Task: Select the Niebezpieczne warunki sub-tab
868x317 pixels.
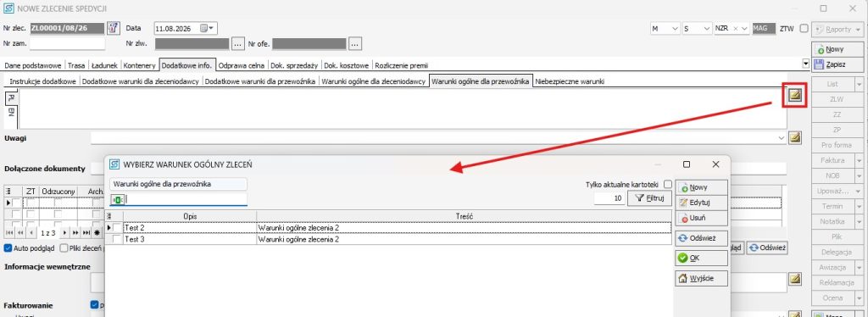Action: [570, 81]
